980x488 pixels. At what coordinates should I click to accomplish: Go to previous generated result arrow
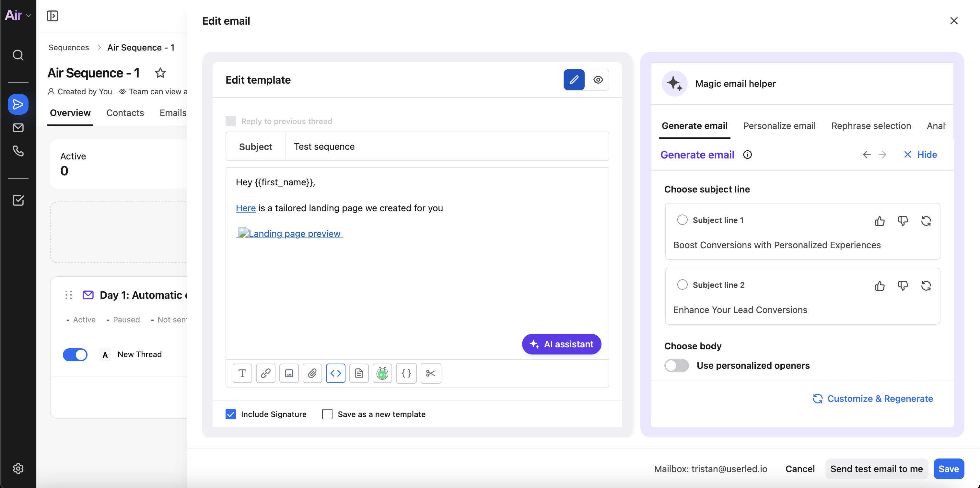(866, 155)
